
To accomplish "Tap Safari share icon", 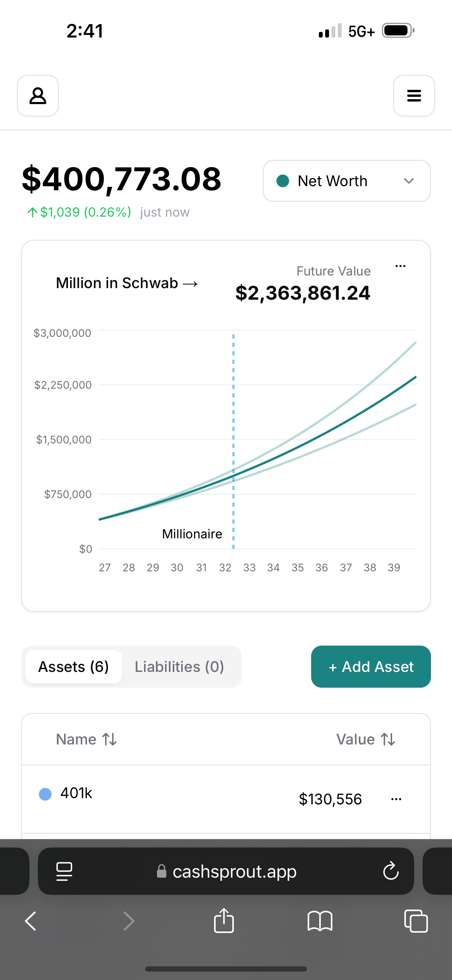I will coord(224,920).
